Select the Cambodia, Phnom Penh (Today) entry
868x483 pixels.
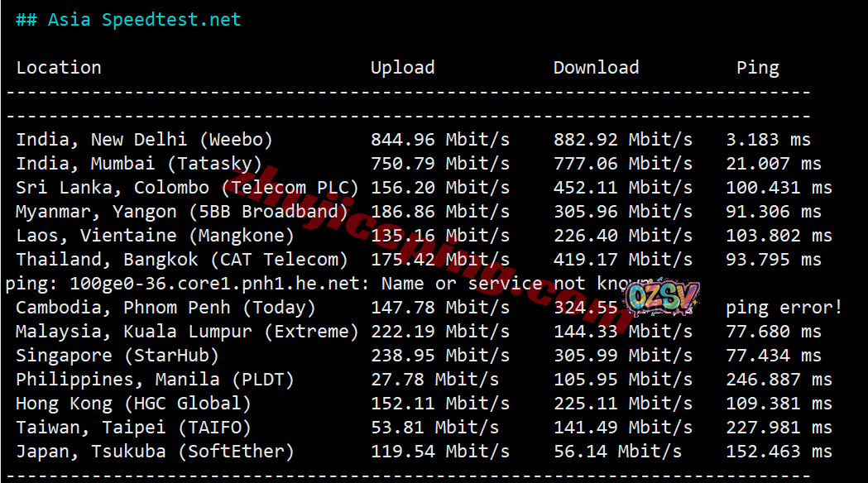pyautogui.click(x=165, y=308)
